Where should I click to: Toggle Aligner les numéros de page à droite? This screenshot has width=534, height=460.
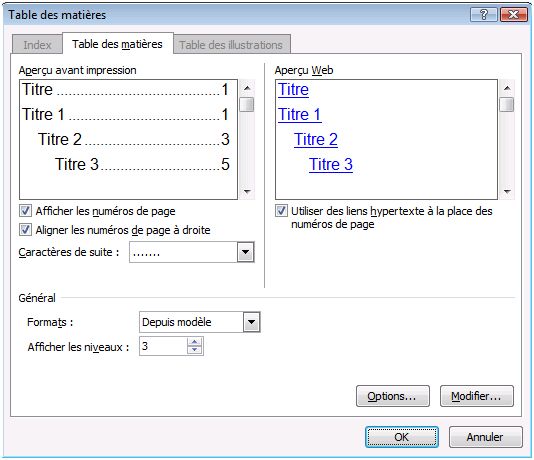pyautogui.click(x=26, y=229)
